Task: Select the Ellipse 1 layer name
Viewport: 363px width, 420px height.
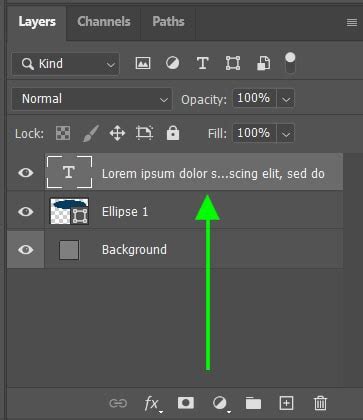Action: click(x=125, y=212)
